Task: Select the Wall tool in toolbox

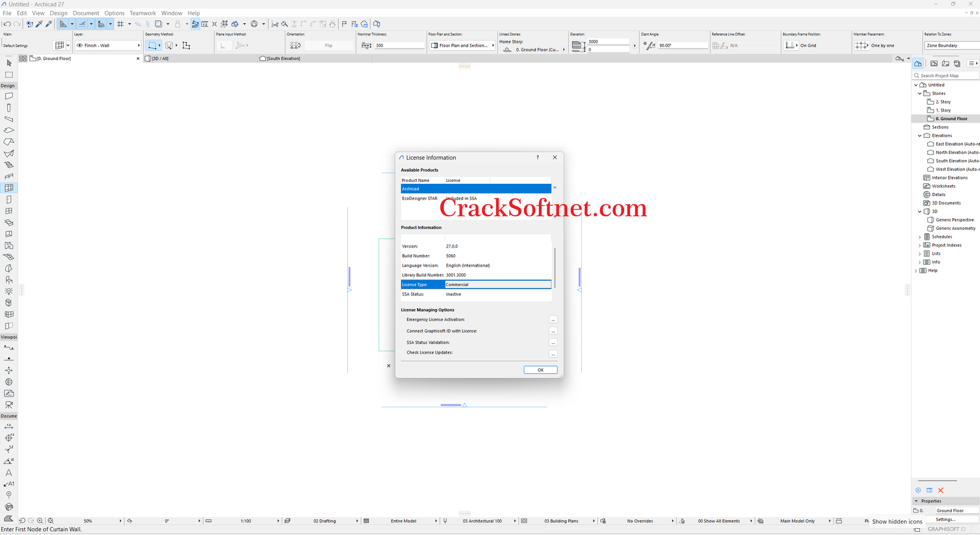Action: (9, 96)
